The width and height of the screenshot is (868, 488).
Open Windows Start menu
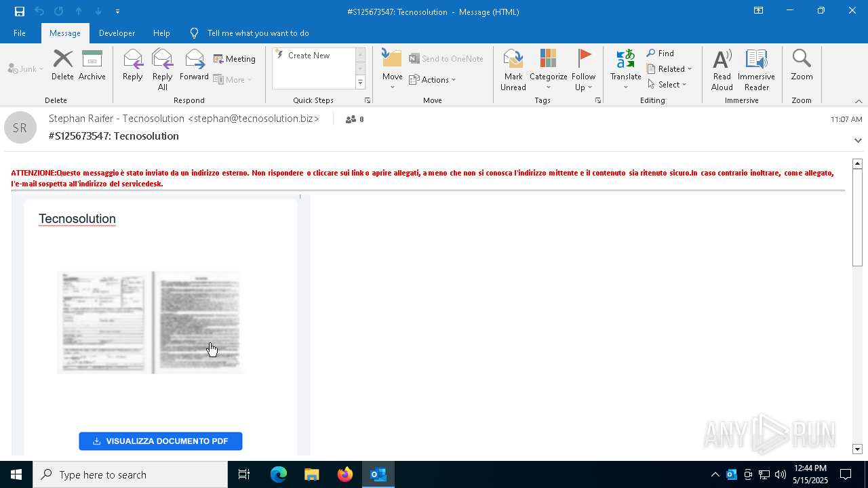tap(16, 474)
